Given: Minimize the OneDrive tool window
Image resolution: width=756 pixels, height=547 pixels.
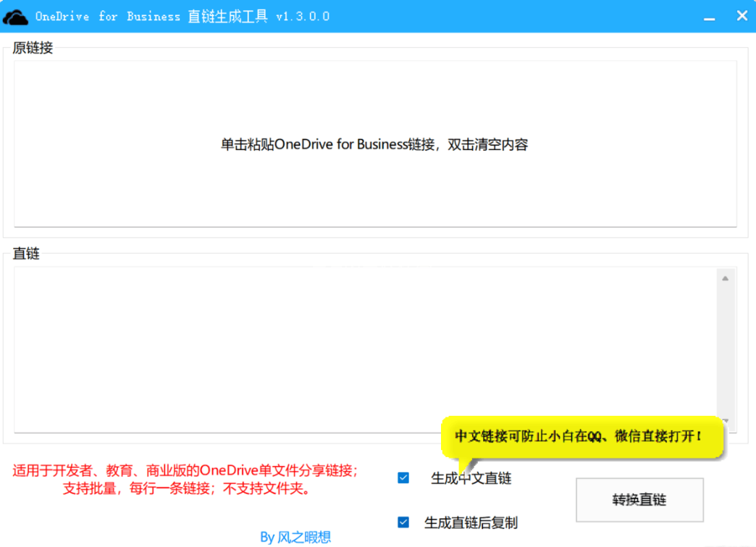Looking at the screenshot, I should click(x=709, y=17).
